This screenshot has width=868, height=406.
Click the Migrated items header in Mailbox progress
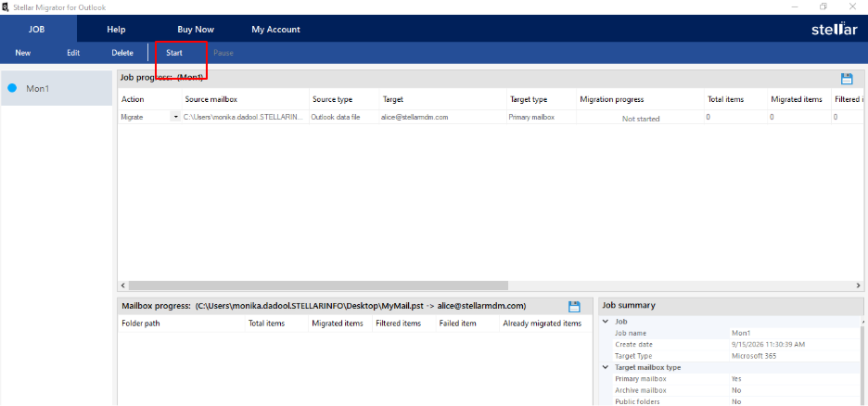[x=340, y=323]
